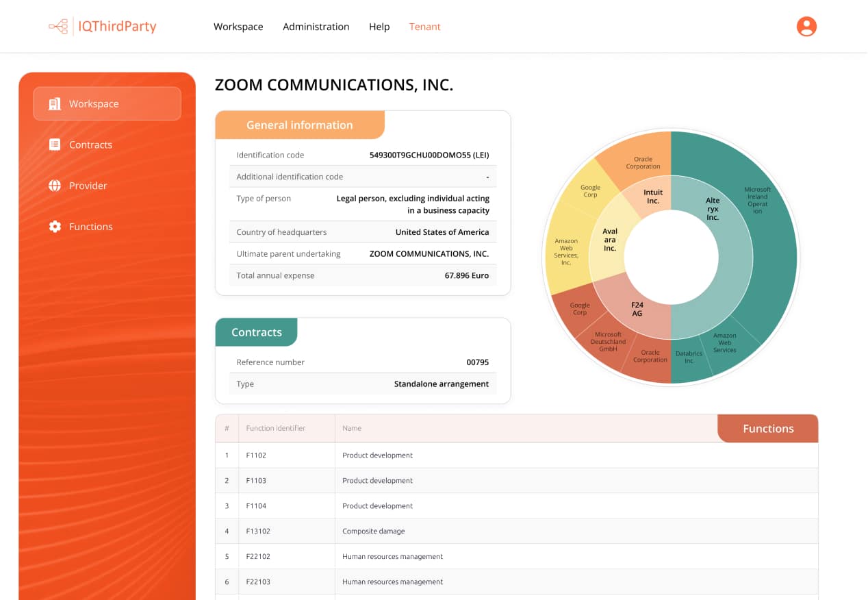
Task: Click the Function identifier column header
Action: pos(276,428)
